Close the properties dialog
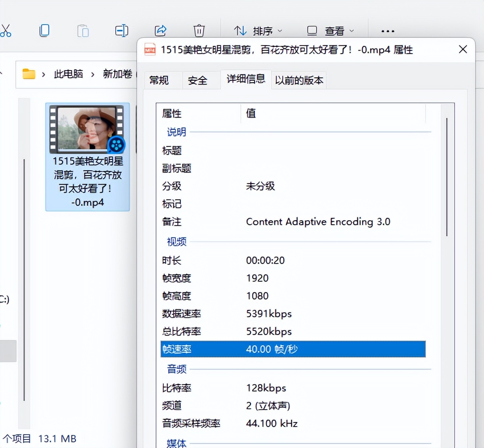The image size is (484, 448). tap(463, 49)
